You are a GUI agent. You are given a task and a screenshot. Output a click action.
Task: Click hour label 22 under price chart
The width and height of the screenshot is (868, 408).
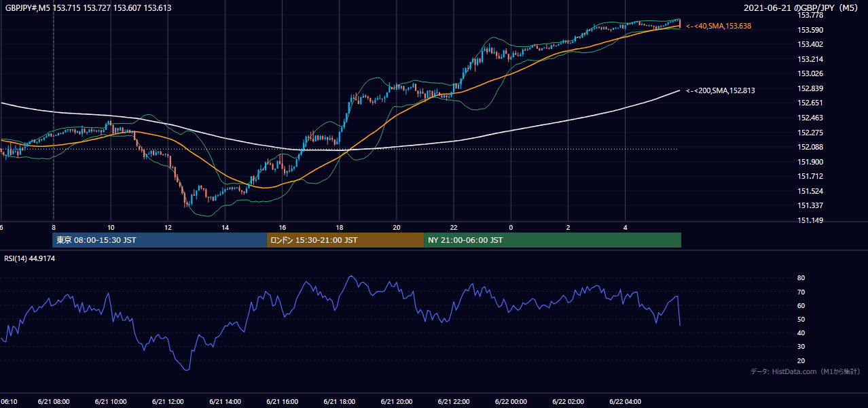(x=453, y=227)
